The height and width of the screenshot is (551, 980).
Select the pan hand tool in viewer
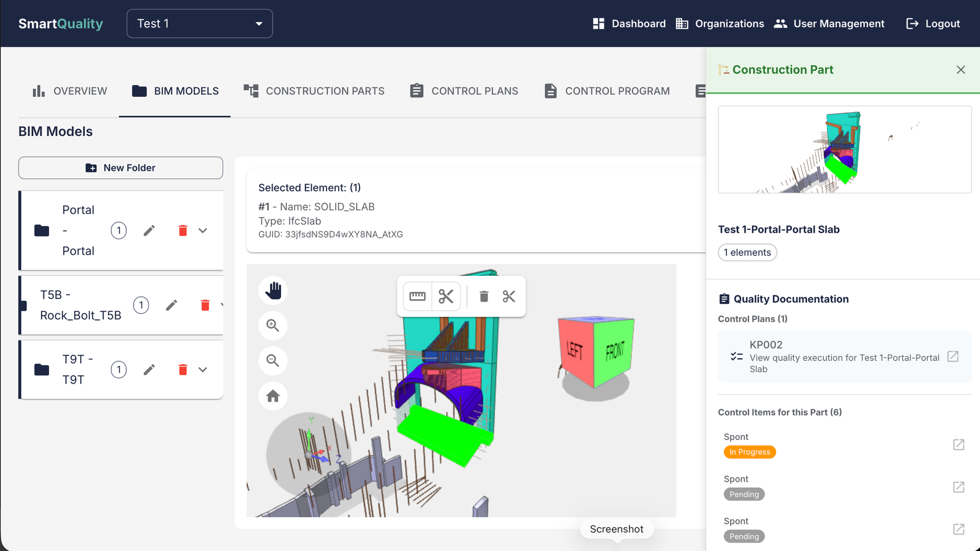coord(273,291)
